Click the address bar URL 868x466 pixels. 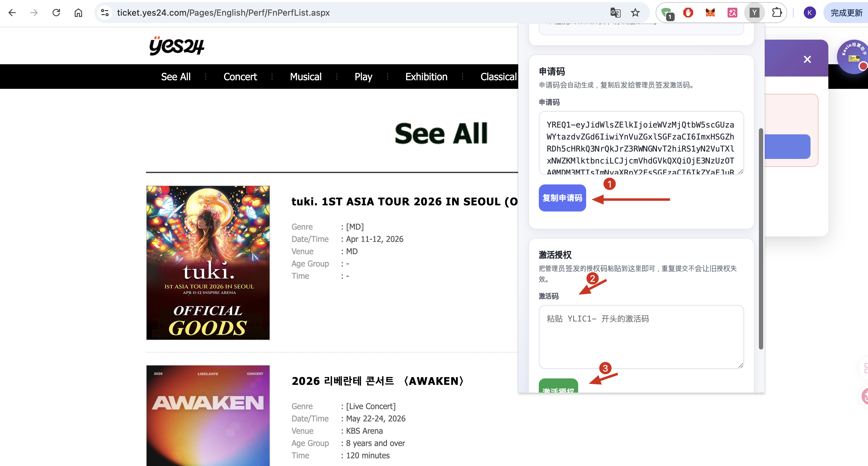coord(223,13)
